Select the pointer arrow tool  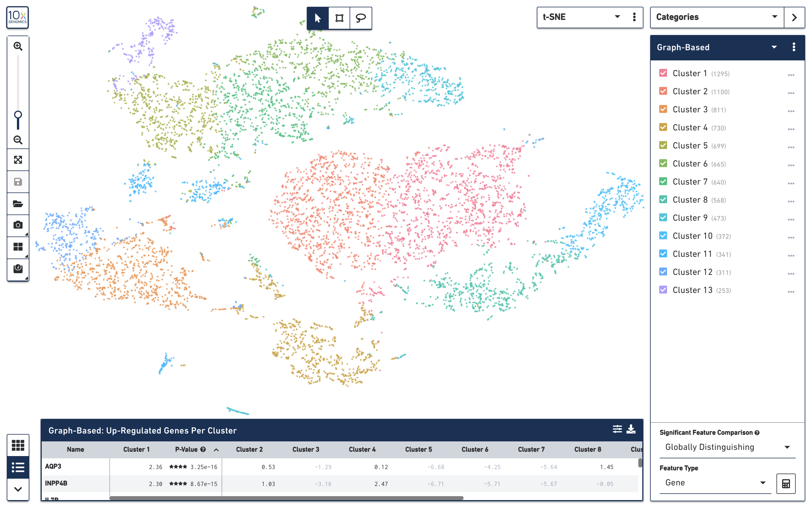tap(317, 18)
